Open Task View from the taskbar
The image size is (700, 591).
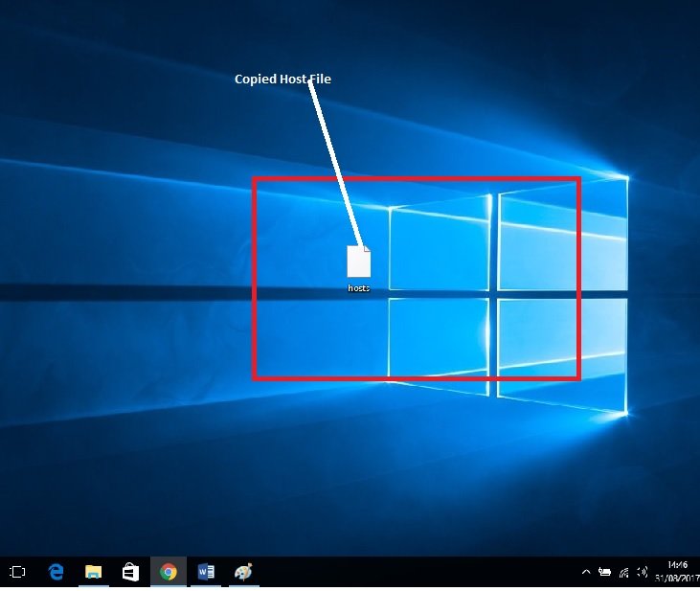pos(17,572)
